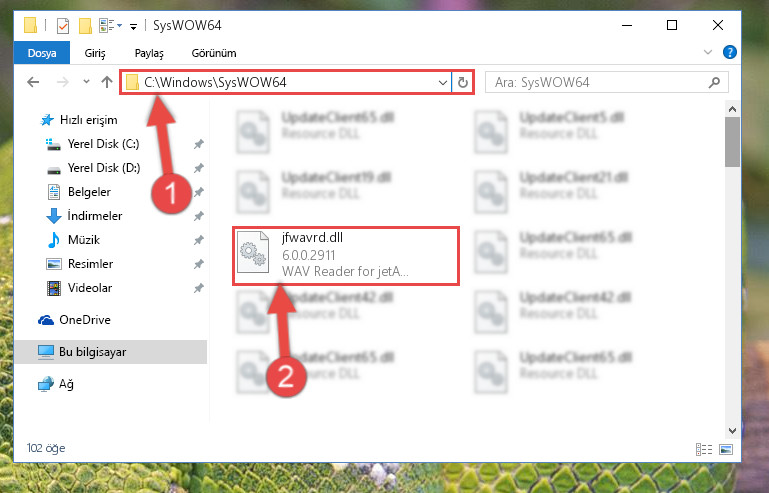This screenshot has height=493, width=769.
Task: Click the search magnifier icon
Action: point(714,82)
